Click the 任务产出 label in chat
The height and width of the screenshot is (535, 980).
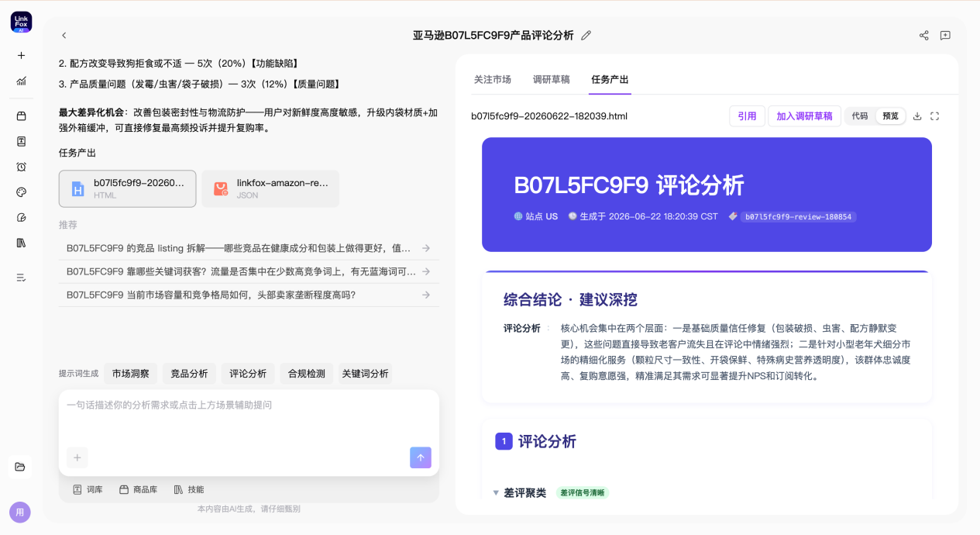coord(77,153)
